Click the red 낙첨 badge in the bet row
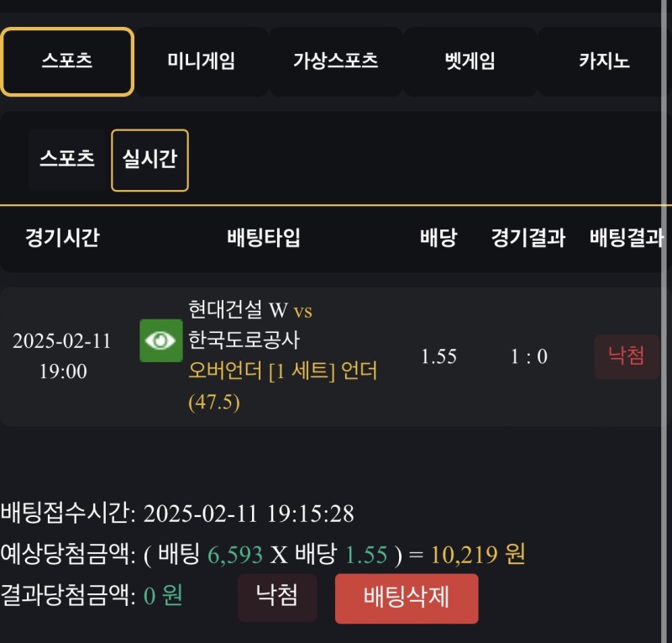The height and width of the screenshot is (643, 672). tap(627, 356)
